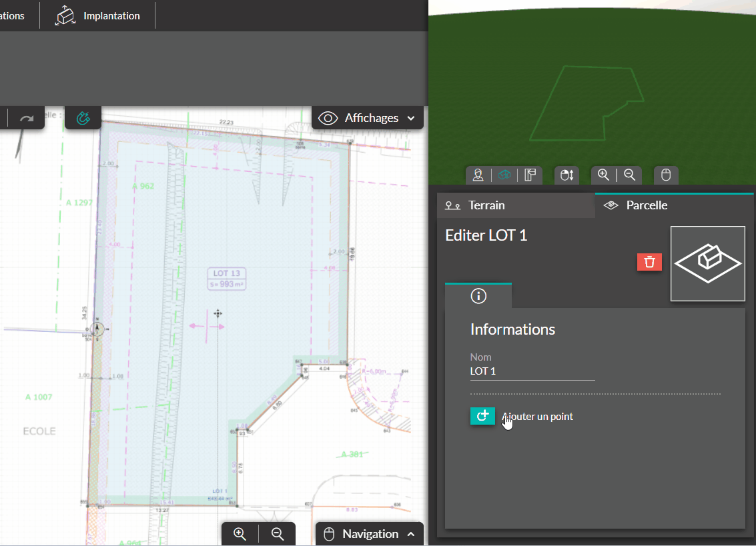756x546 pixels.
Task: Click the redo arrow button
Action: click(27, 119)
